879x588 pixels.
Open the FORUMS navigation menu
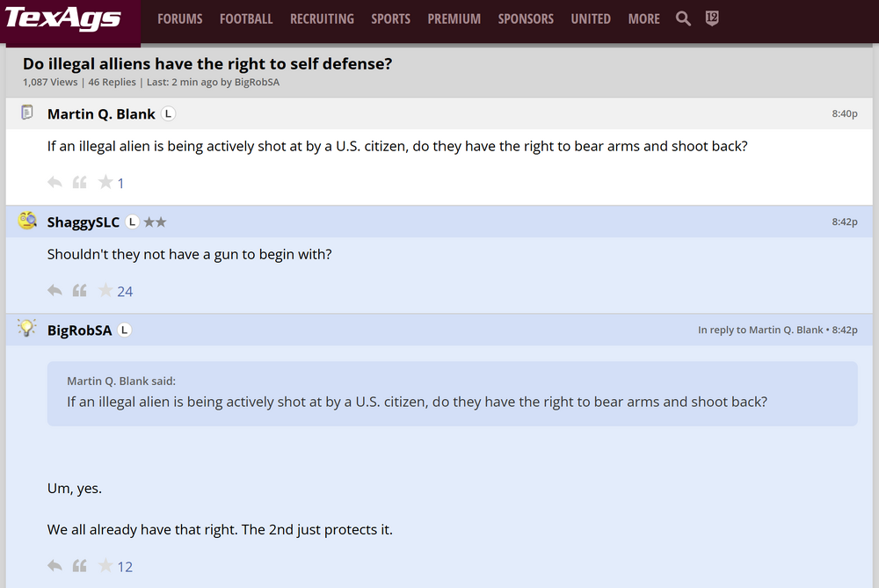point(179,18)
